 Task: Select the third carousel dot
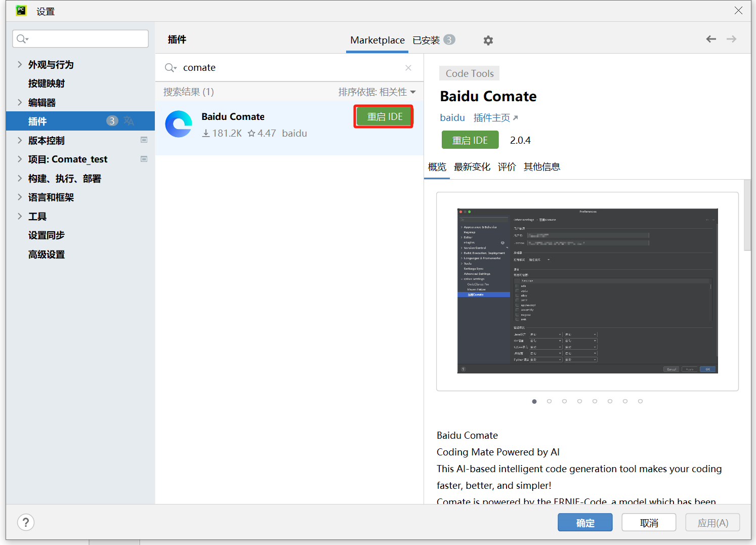click(565, 401)
